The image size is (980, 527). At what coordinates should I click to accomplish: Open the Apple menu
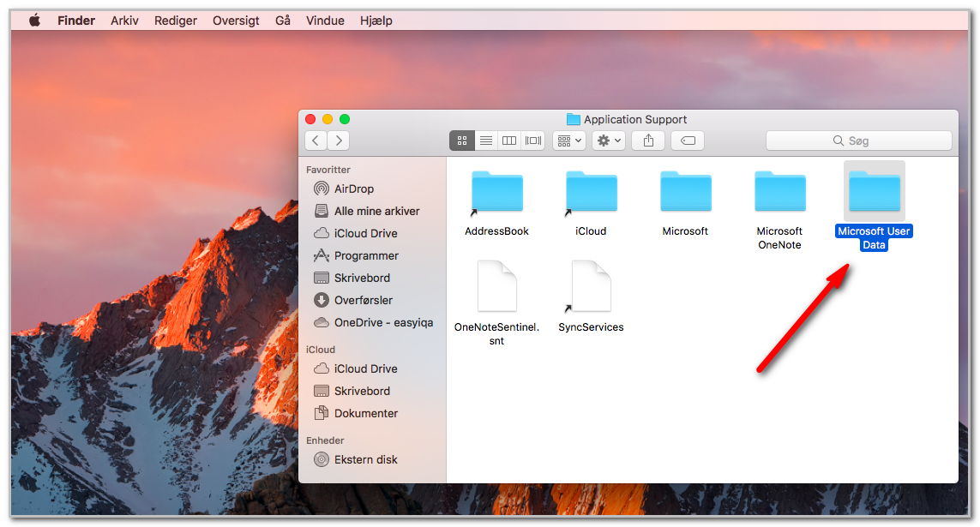click(35, 21)
